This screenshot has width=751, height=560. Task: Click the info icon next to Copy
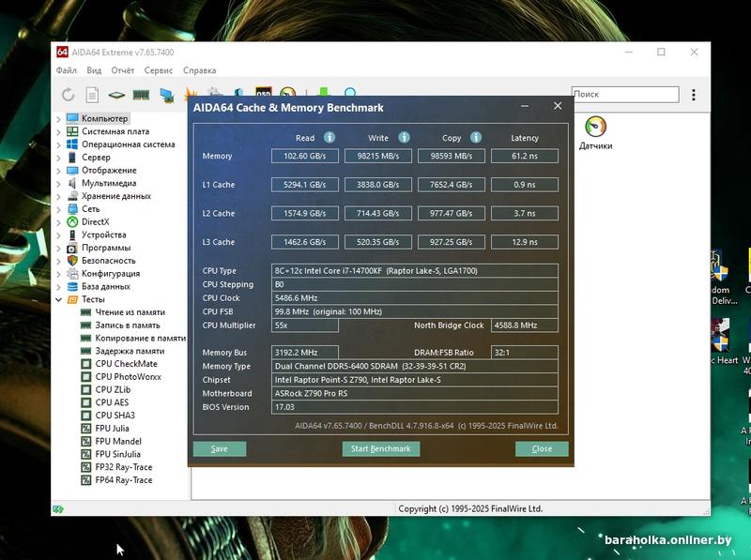pyautogui.click(x=476, y=137)
